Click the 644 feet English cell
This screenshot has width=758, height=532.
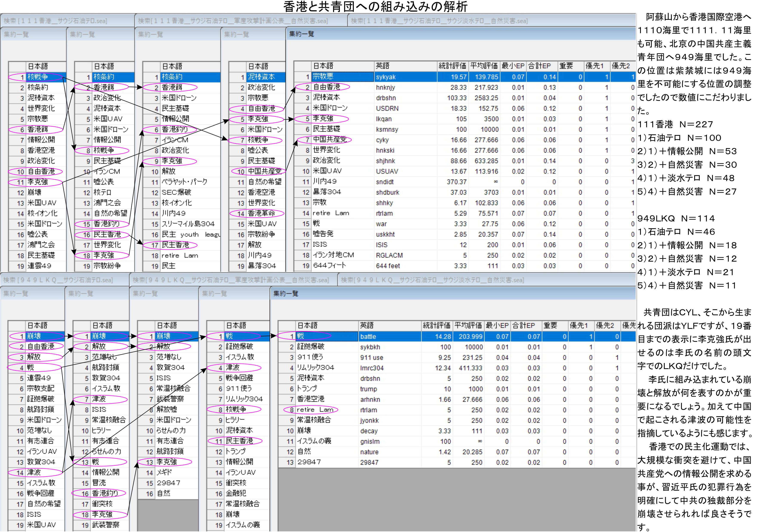pyautogui.click(x=388, y=266)
